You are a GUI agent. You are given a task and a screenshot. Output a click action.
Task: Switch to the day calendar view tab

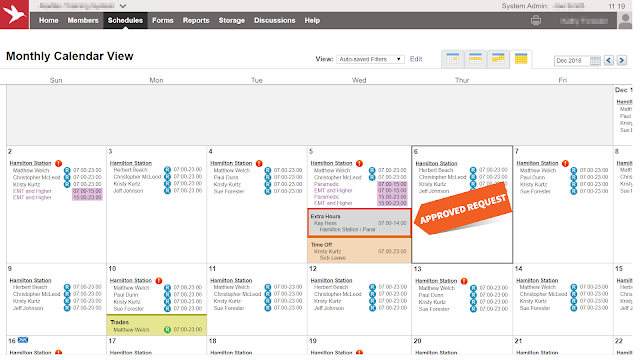[x=453, y=59]
